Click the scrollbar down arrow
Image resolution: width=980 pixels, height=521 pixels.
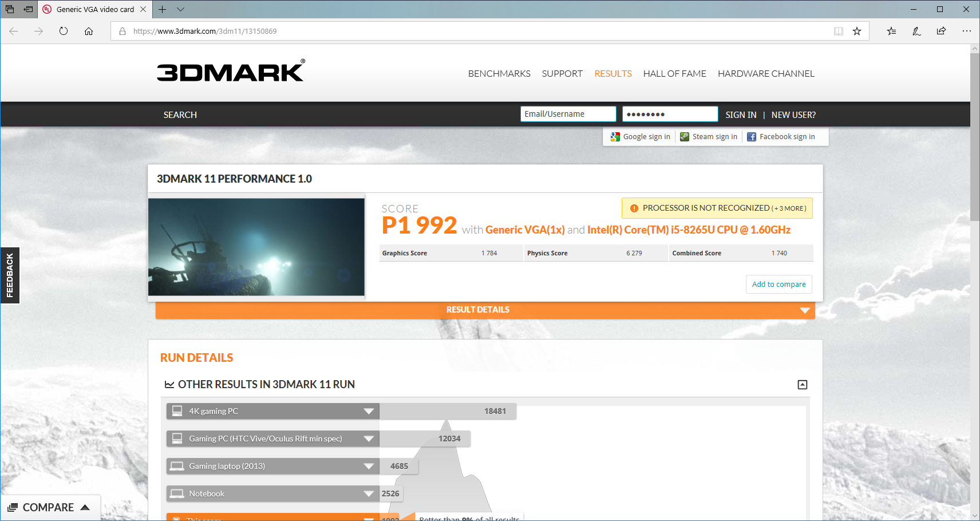tap(975, 516)
